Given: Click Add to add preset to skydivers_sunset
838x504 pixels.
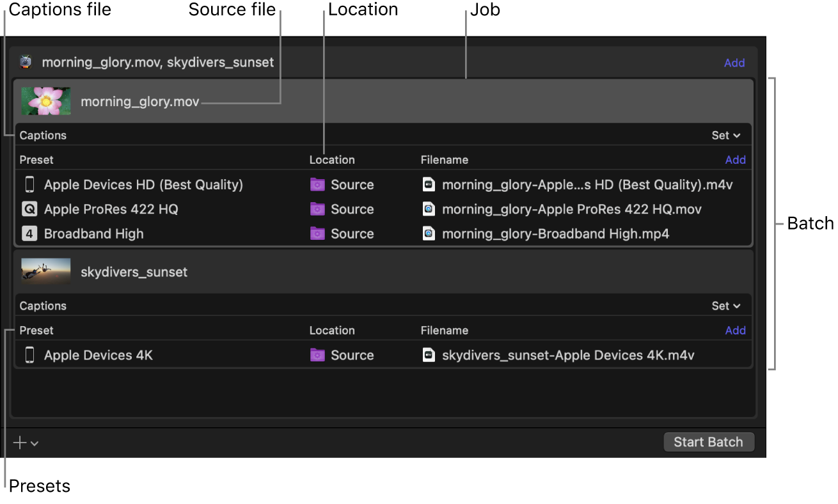Looking at the screenshot, I should pyautogui.click(x=735, y=331).
